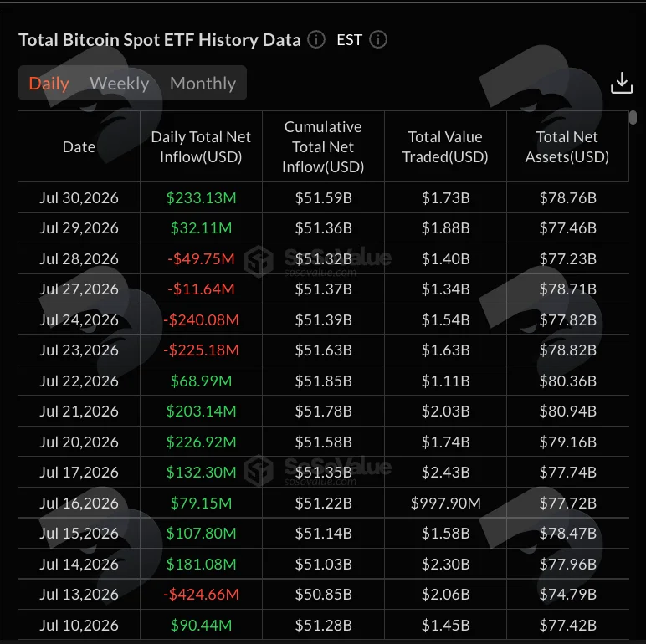Click Total Net Assets column header
Image resolution: width=646 pixels, height=644 pixels.
(567, 147)
